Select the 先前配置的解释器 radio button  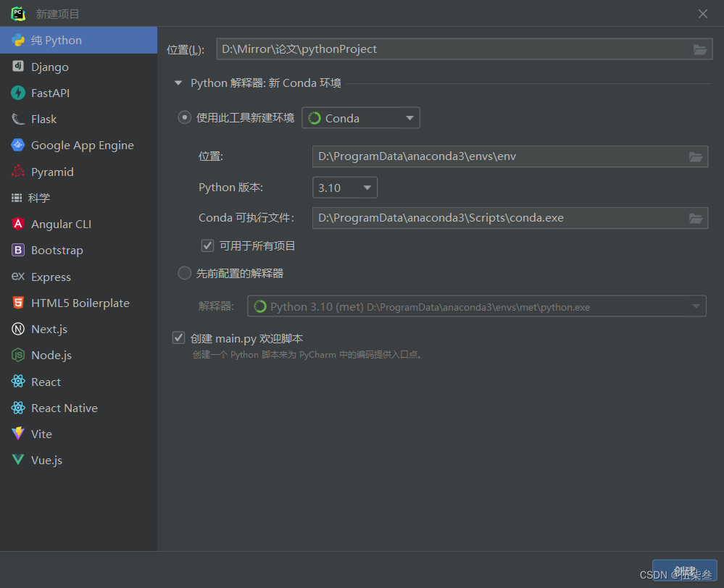tap(184, 273)
